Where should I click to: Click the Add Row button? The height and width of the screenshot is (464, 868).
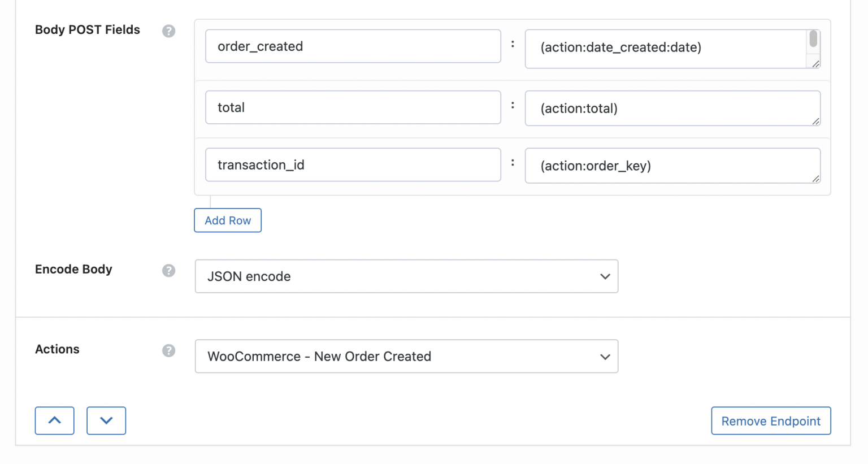(x=227, y=220)
